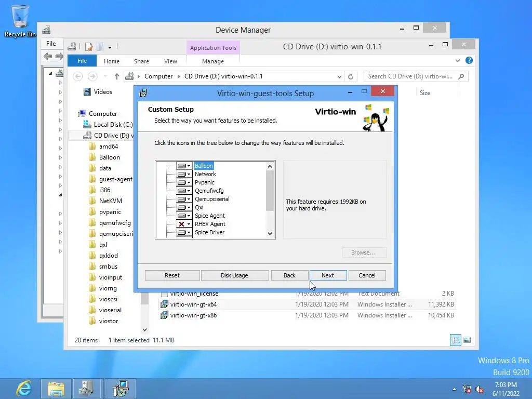The image size is (532, 399).
Task: Switch to Device Manager taskbar icon
Action: coord(87,389)
